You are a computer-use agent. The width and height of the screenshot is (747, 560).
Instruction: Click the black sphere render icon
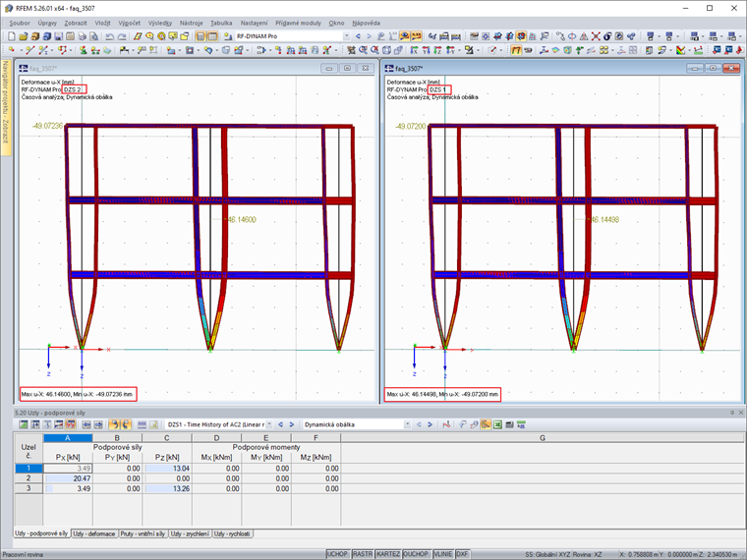pos(607,36)
